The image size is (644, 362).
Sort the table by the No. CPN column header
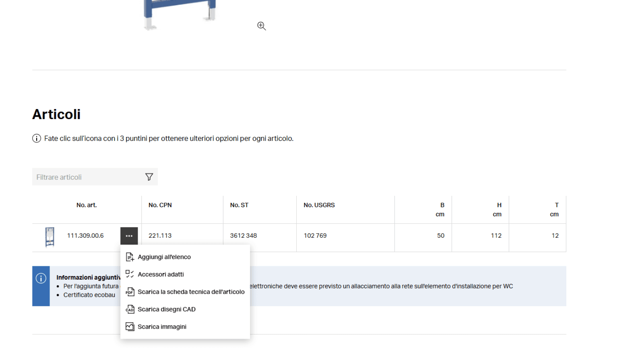click(x=160, y=205)
